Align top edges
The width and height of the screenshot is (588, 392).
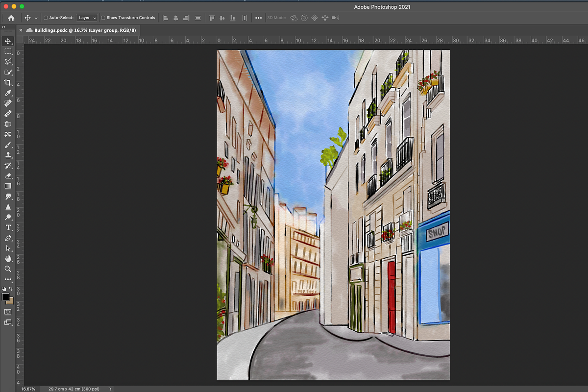point(212,18)
